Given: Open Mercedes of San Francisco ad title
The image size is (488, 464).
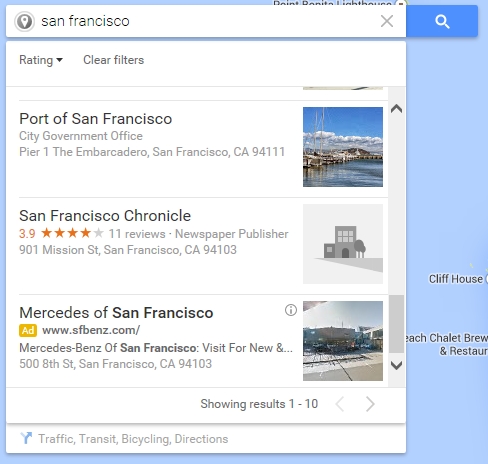Looking at the screenshot, I should click(116, 313).
